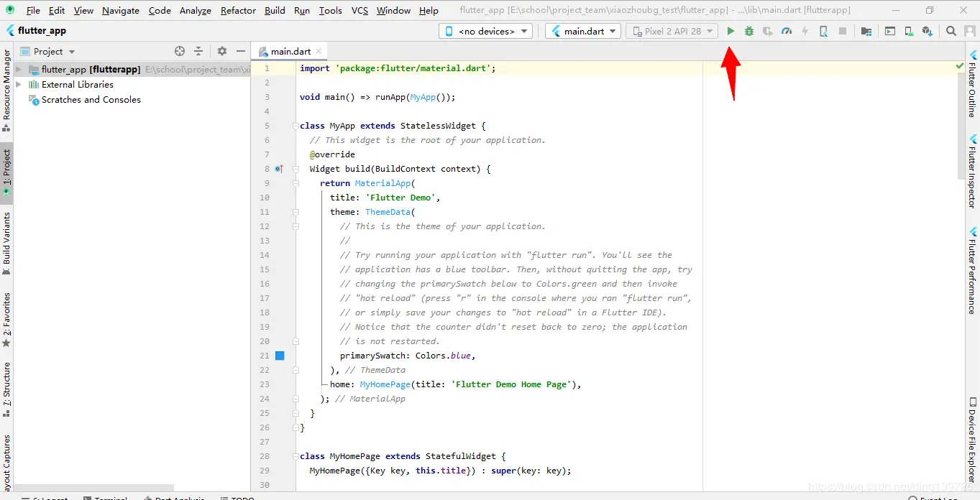Run the app with the green play button

pyautogui.click(x=731, y=32)
